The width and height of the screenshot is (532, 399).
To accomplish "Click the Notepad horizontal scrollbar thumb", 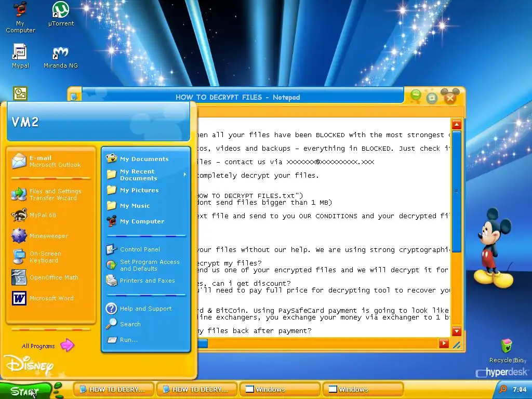I will [203, 344].
